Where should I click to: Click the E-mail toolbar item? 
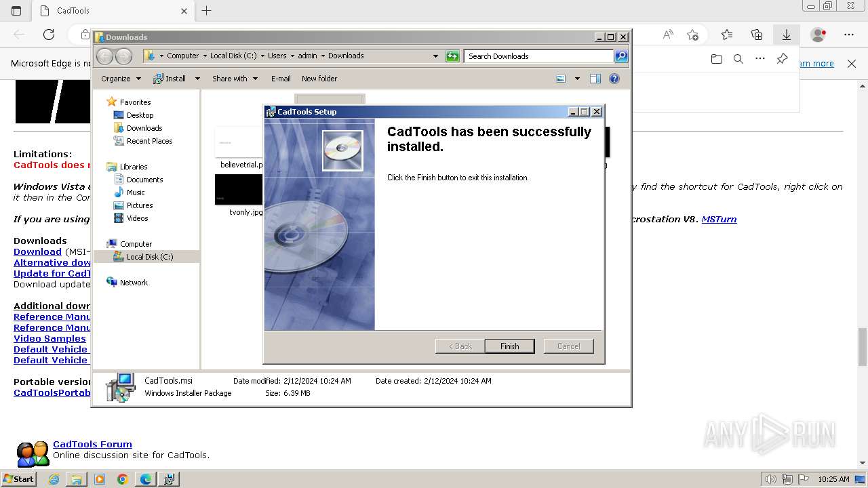281,79
